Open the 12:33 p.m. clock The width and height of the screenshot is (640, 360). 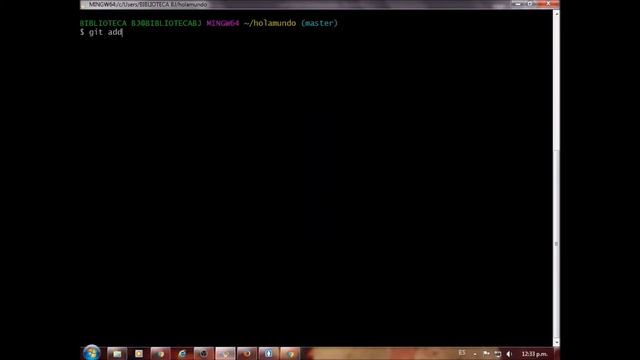(x=534, y=354)
